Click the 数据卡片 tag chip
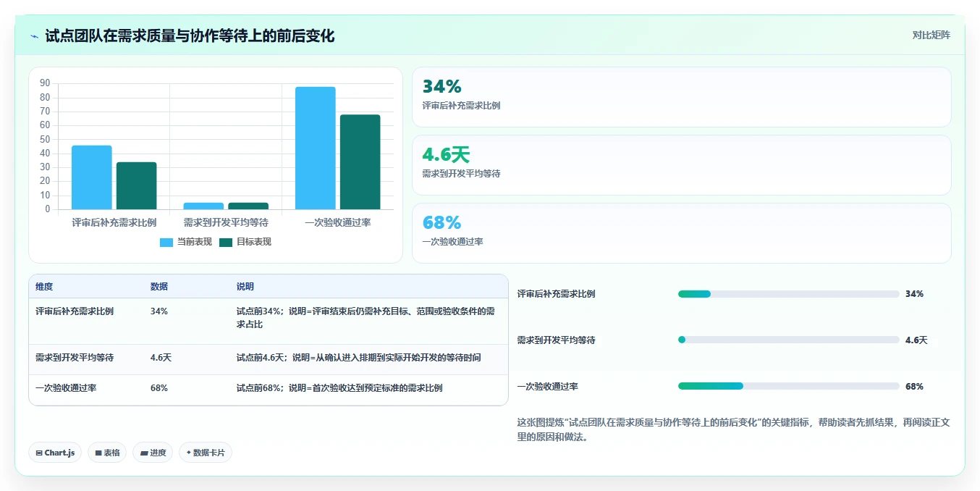This screenshot has height=491, width=980. (206, 453)
